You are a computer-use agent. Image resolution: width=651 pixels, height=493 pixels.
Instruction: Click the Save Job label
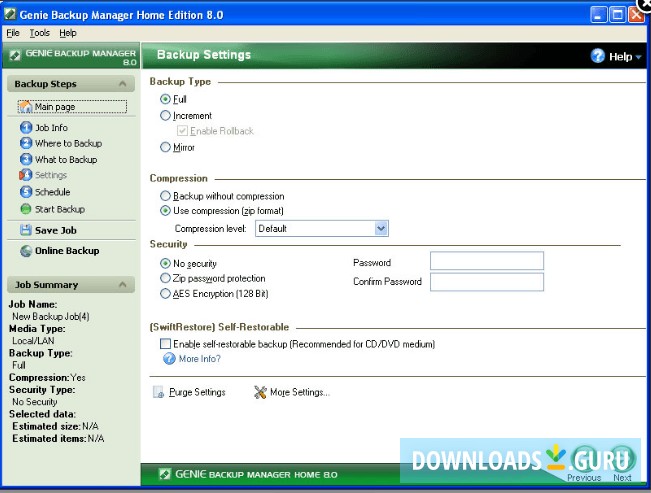tap(56, 230)
